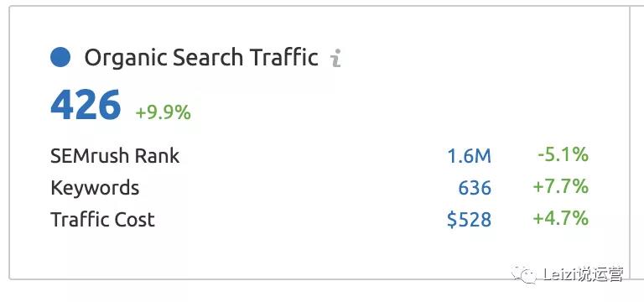
Task: Select the +7.7% keywords change percentage
Action: point(561,187)
